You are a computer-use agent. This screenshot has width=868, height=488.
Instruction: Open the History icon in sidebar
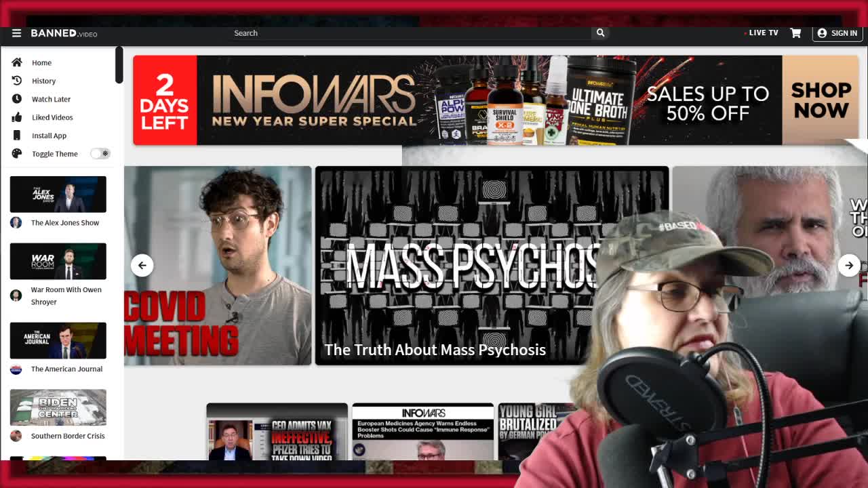pyautogui.click(x=17, y=81)
